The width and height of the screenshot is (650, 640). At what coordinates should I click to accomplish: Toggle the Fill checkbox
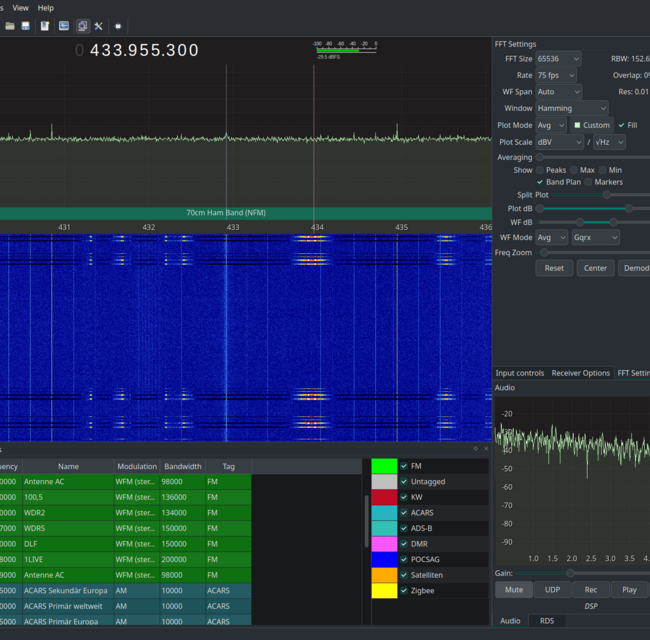point(621,125)
